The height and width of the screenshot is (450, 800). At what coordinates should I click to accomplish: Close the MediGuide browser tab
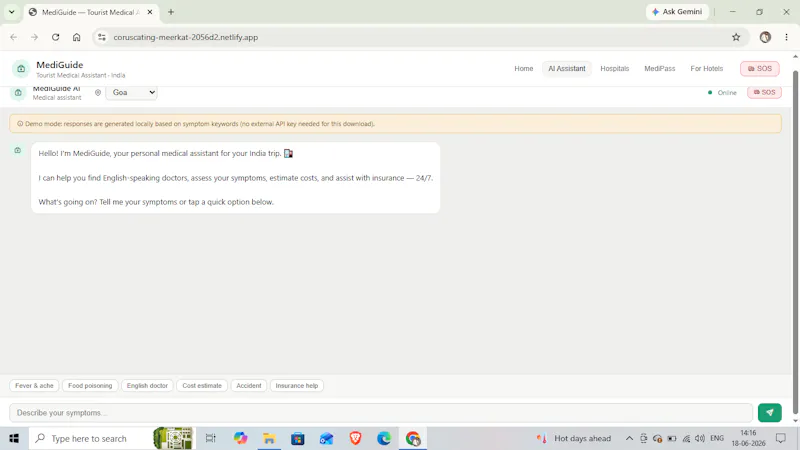click(x=149, y=12)
